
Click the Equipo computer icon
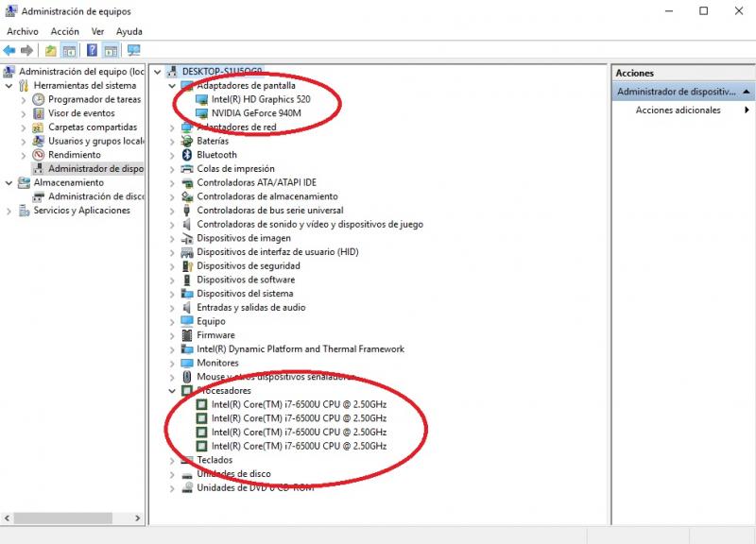[x=187, y=321]
